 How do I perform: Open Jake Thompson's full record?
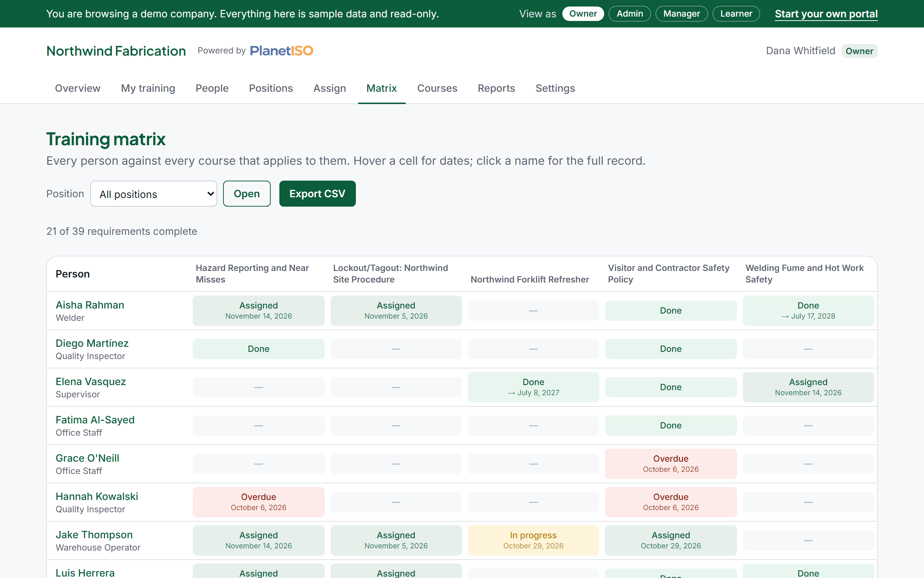click(94, 535)
